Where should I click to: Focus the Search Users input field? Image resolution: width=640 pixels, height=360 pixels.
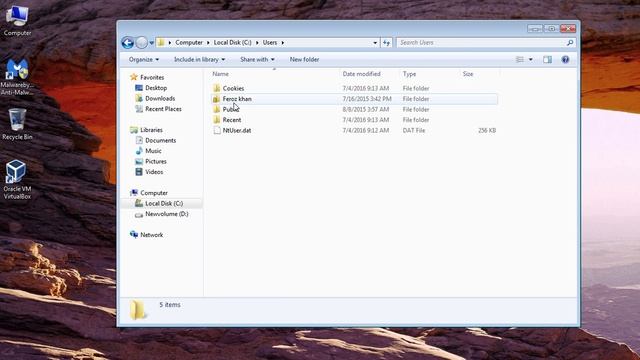[482, 42]
